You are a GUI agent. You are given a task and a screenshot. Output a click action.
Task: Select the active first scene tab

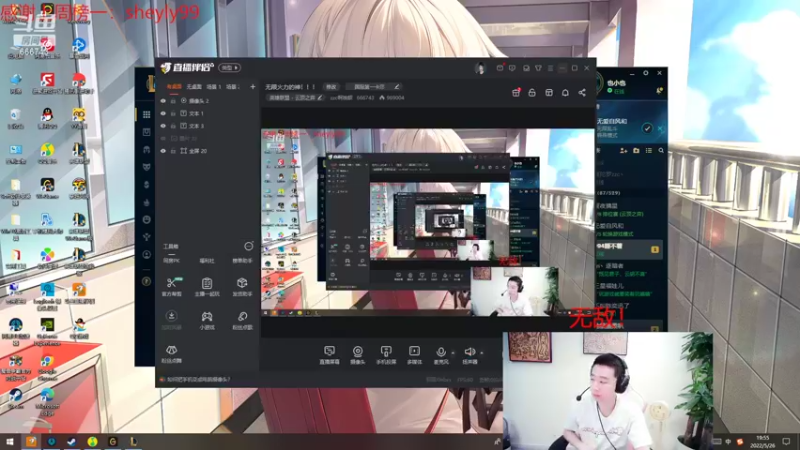click(x=173, y=87)
